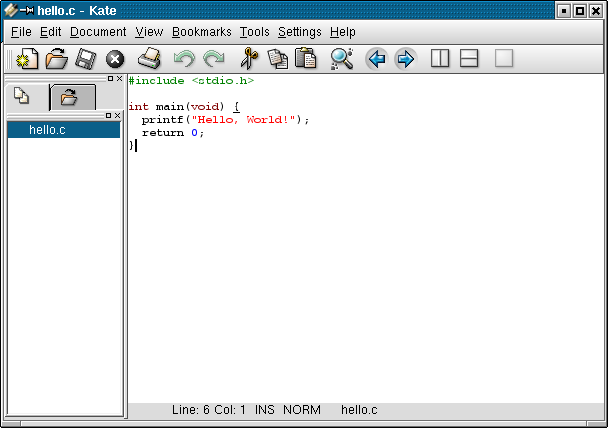Go to previous document with the left arrow

(x=377, y=59)
